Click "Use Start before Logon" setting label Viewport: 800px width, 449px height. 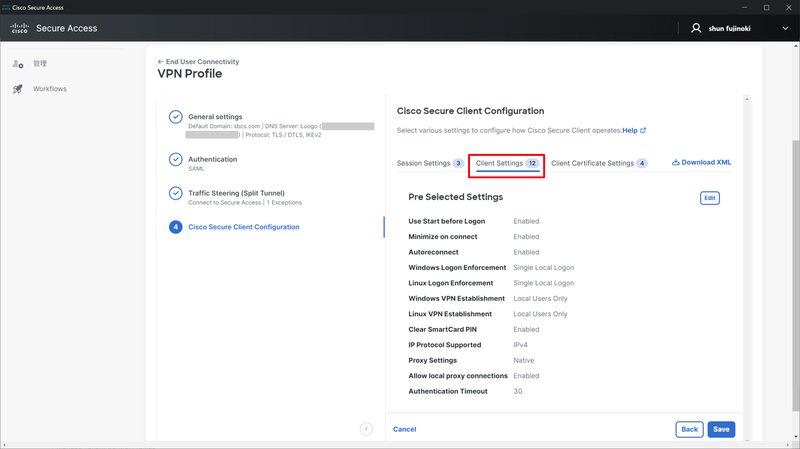(446, 221)
